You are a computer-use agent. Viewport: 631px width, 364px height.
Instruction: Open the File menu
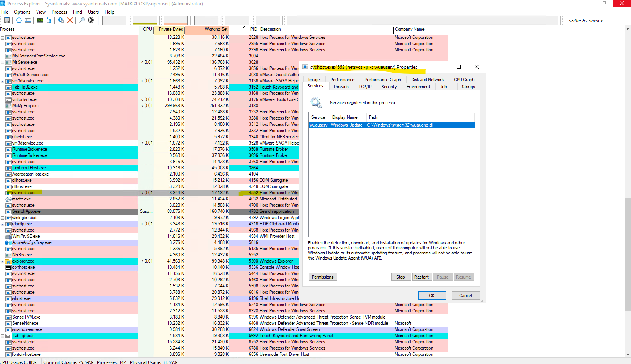pyautogui.click(x=5, y=12)
